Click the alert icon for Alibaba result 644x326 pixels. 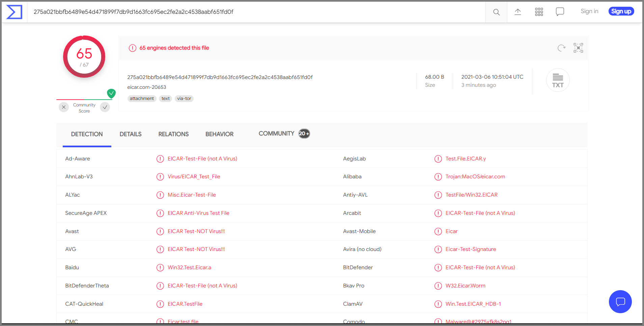pyautogui.click(x=438, y=177)
